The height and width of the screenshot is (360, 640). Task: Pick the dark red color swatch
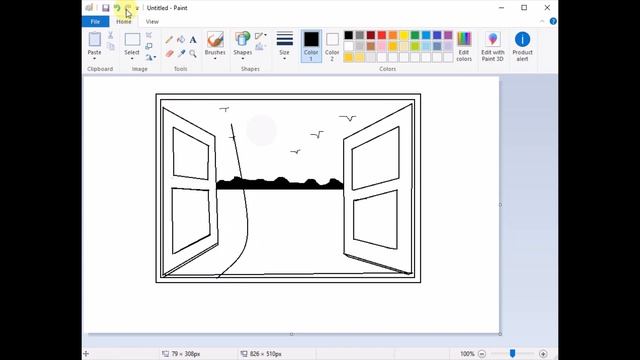click(x=371, y=35)
